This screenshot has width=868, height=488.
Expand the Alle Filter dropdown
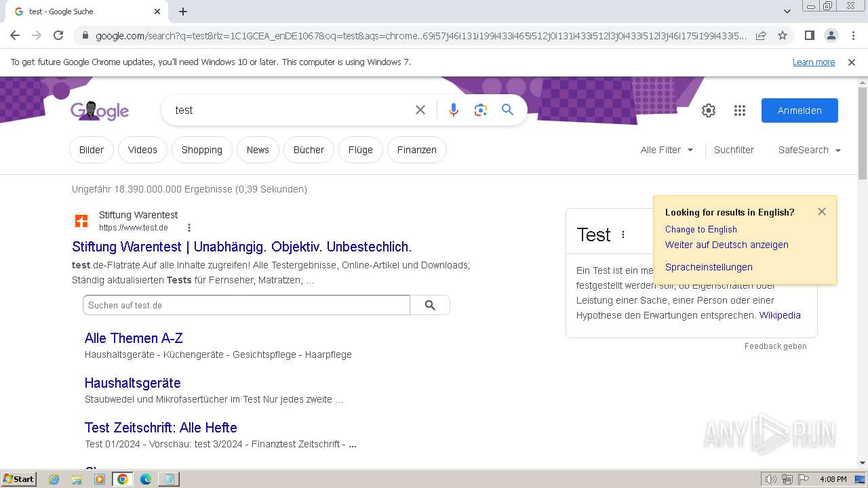click(x=667, y=150)
